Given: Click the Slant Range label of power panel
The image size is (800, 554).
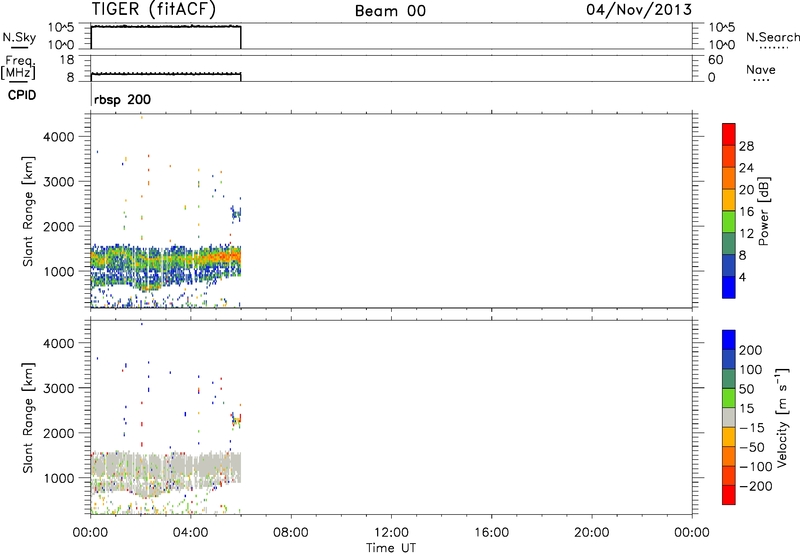Looking at the screenshot, I should tap(28, 211).
